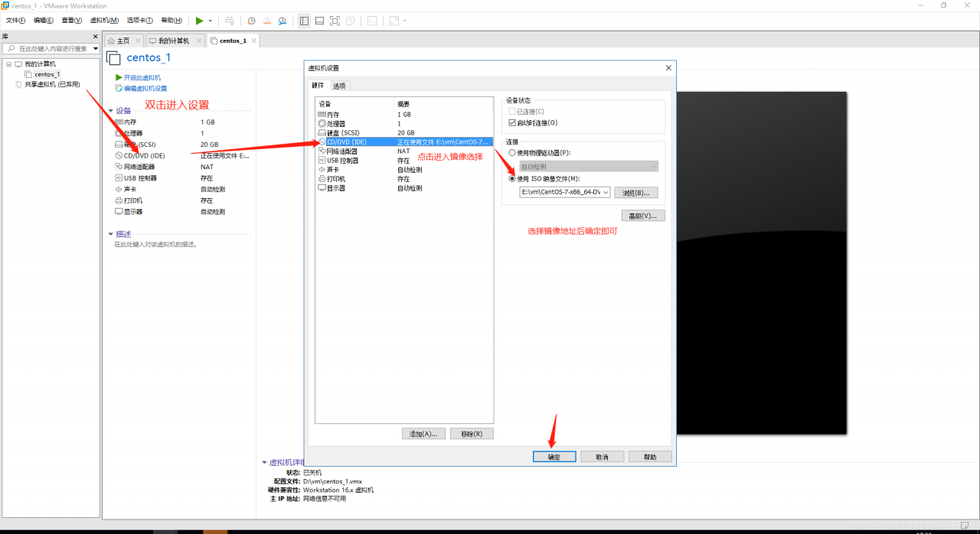Click the revert to snapshot toolbar icon
Viewport: 980px width, 534px height.
click(x=267, y=21)
